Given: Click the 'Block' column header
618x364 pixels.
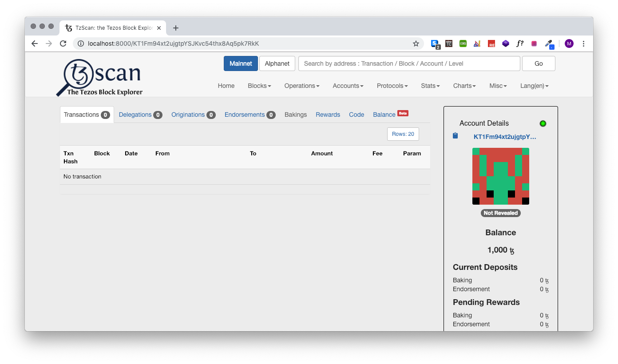Looking at the screenshot, I should [102, 153].
